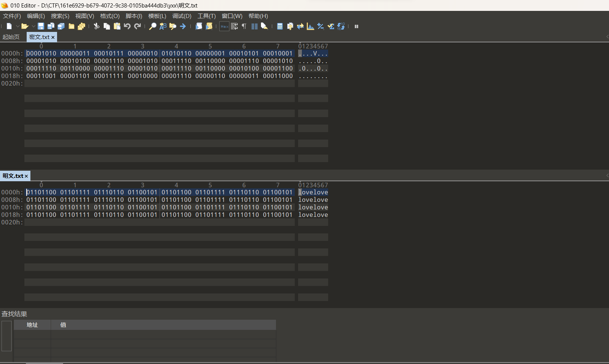Screen dimensions: 609x364
Task: Click the 0010h 'lovelove' text in 明文.txt
Action: pyautogui.click(x=313, y=208)
